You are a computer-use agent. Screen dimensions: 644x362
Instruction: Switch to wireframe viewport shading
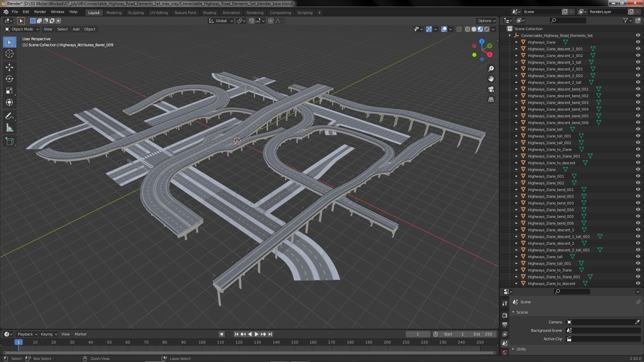468,29
